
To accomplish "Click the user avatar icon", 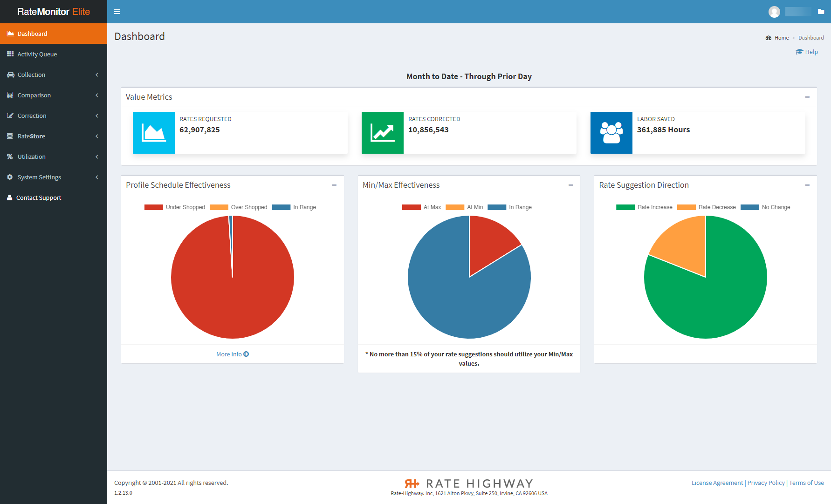I will coord(774,12).
